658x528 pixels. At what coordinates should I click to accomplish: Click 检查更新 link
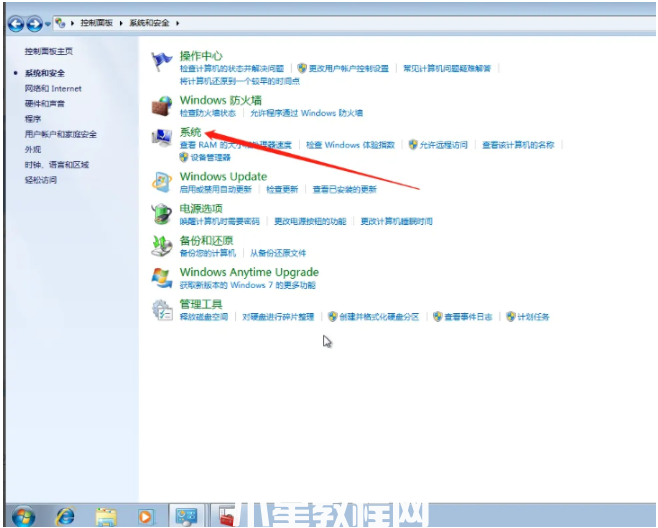pos(282,189)
